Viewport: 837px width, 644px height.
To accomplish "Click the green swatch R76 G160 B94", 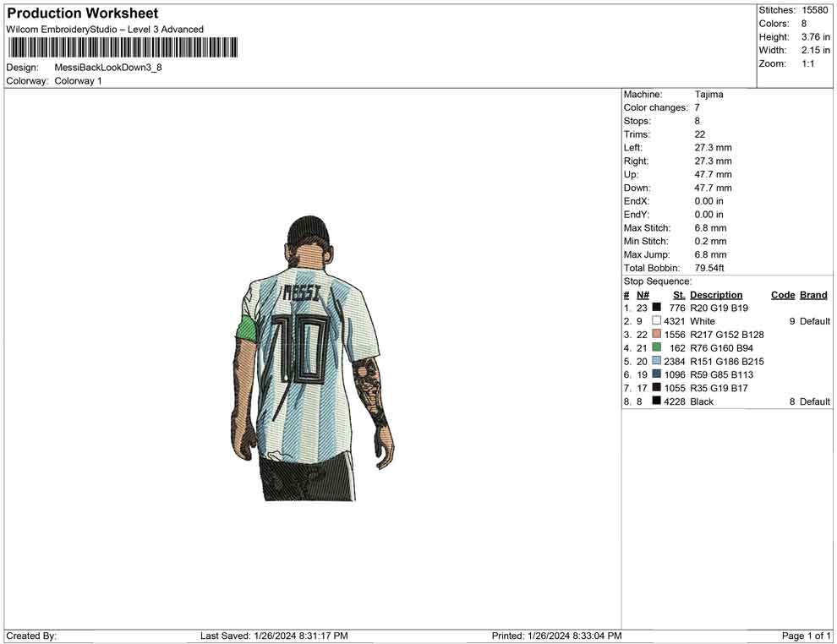I will click(x=657, y=347).
